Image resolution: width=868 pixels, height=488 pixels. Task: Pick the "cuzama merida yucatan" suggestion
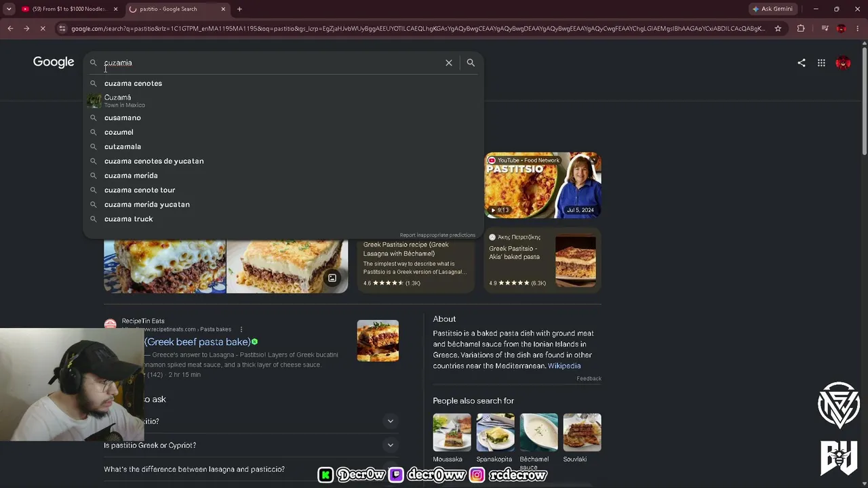(283, 205)
